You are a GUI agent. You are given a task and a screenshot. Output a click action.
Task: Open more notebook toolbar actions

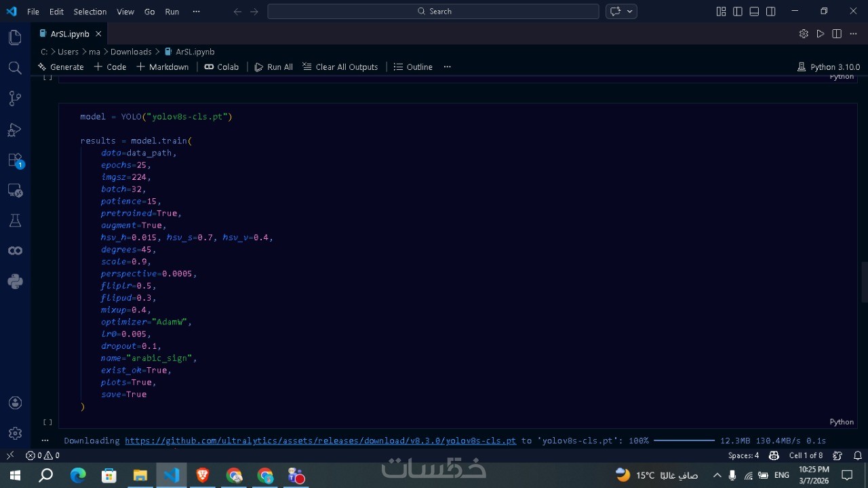click(x=447, y=67)
